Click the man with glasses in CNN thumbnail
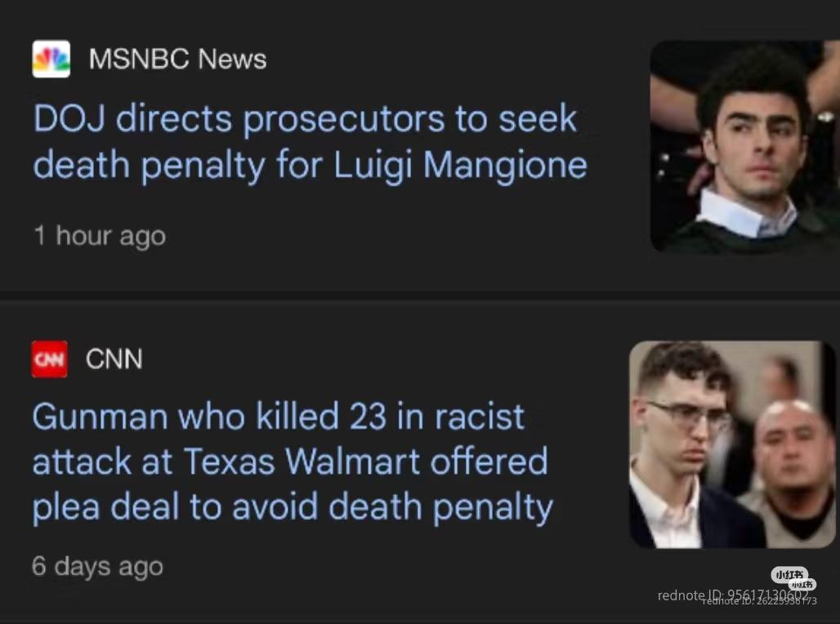Image resolution: width=840 pixels, height=624 pixels. [681, 433]
